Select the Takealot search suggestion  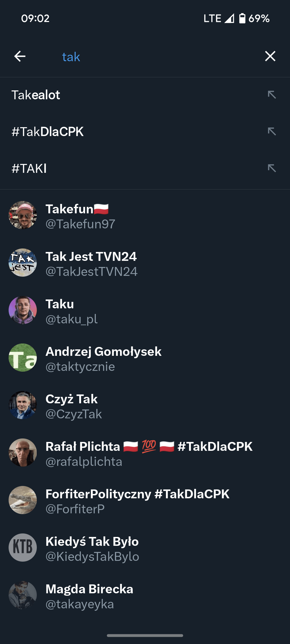[x=145, y=95]
